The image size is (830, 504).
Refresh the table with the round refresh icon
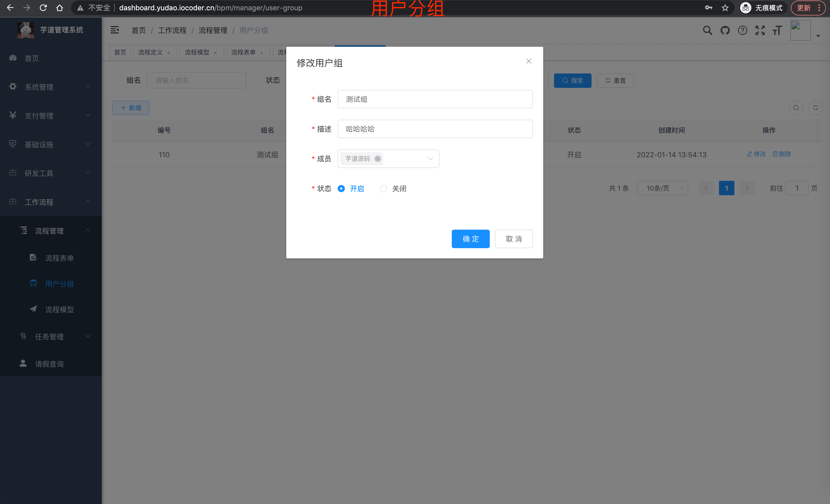pos(816,108)
